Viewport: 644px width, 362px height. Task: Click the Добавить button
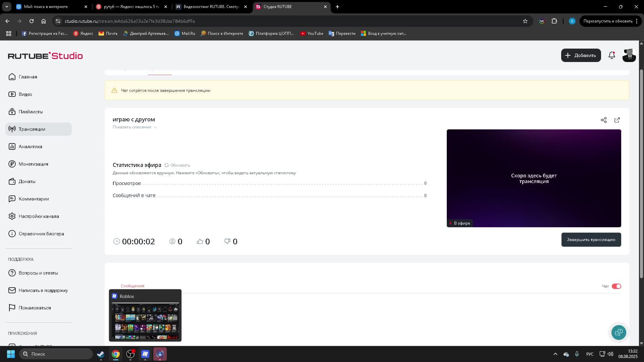point(581,55)
